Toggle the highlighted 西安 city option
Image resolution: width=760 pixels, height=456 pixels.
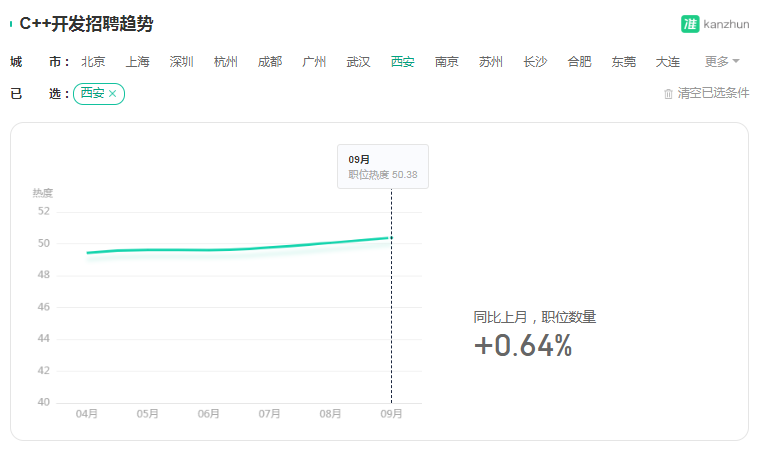(402, 62)
